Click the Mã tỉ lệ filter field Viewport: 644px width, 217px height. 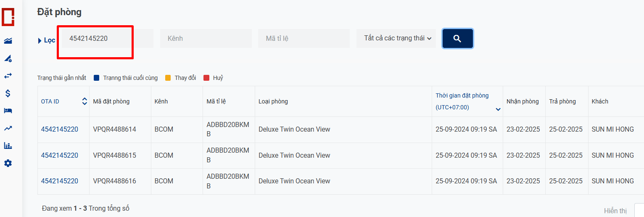tap(304, 38)
